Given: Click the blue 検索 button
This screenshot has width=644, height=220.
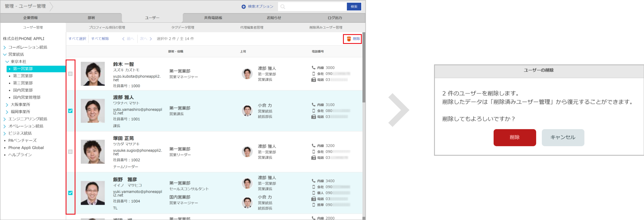Looking at the screenshot, I should coord(354,7).
